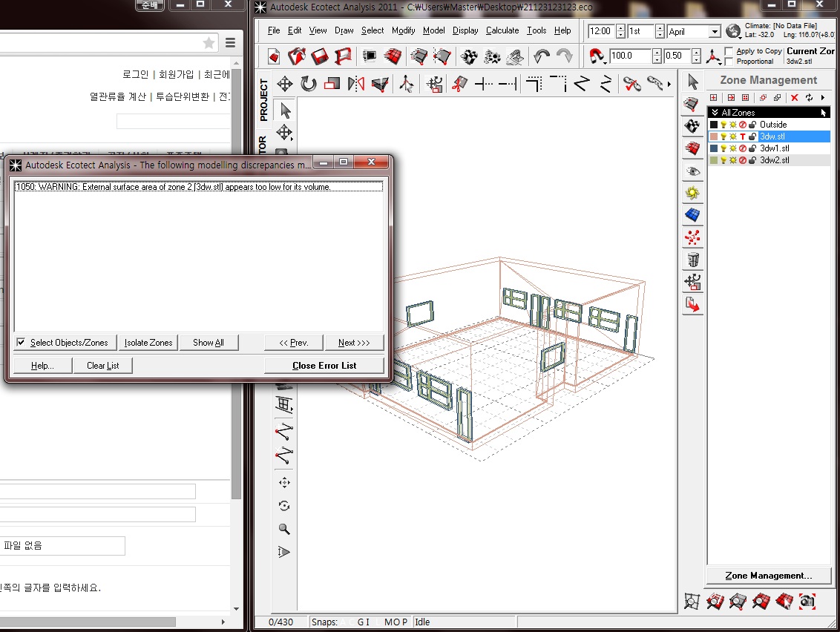
Task: Uncheck the Select Objects/Zones checkbox
Action: tap(21, 343)
